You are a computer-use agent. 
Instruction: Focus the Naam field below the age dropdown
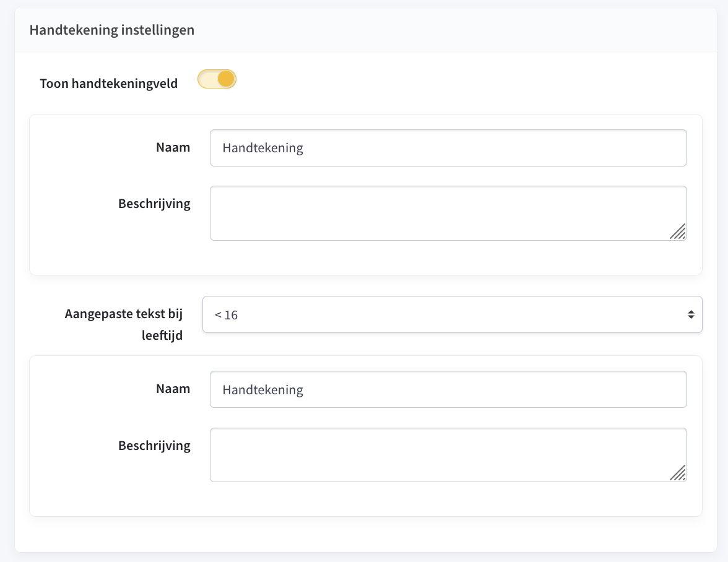pos(448,389)
